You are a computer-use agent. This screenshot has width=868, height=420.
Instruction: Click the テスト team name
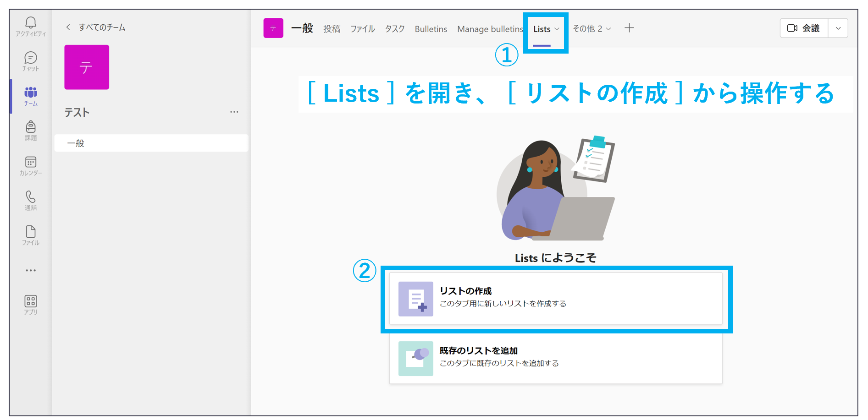pos(77,112)
